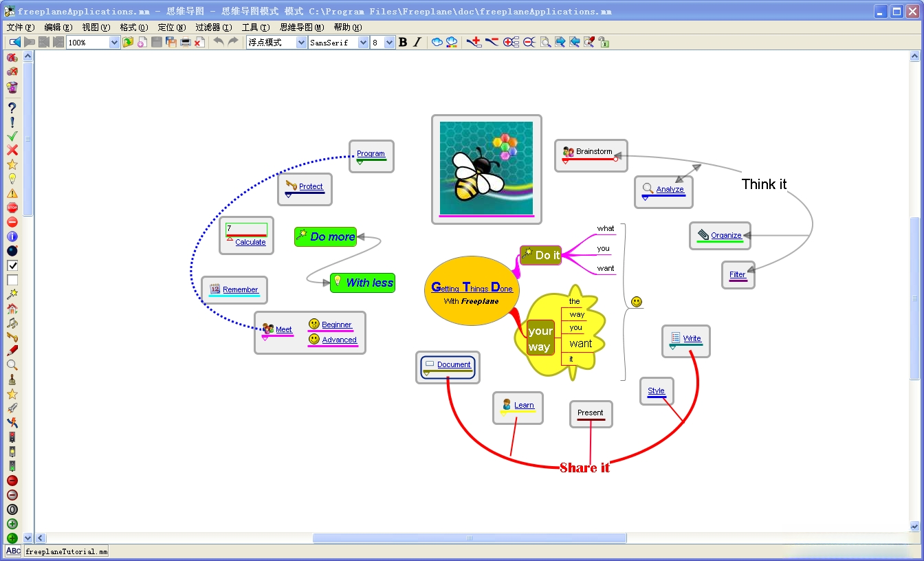Select the red STOP sign icon

tap(12, 208)
